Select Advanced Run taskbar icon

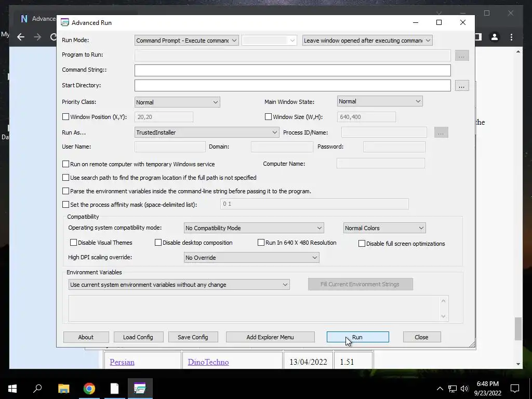click(140, 389)
